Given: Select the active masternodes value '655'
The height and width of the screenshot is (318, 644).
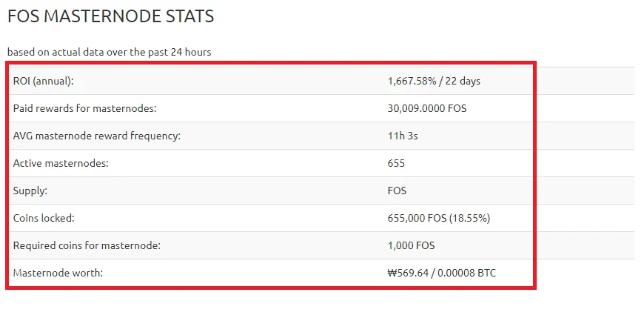Looking at the screenshot, I should tap(396, 163).
